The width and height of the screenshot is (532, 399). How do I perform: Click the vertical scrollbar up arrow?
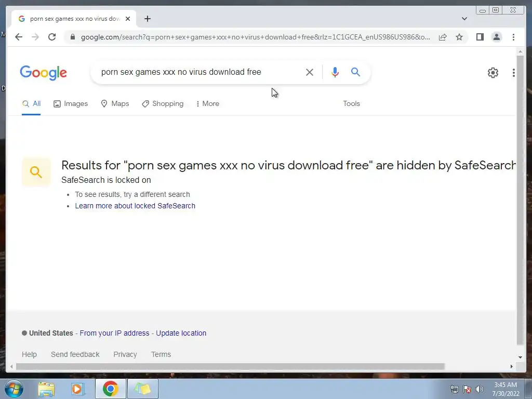click(x=520, y=52)
